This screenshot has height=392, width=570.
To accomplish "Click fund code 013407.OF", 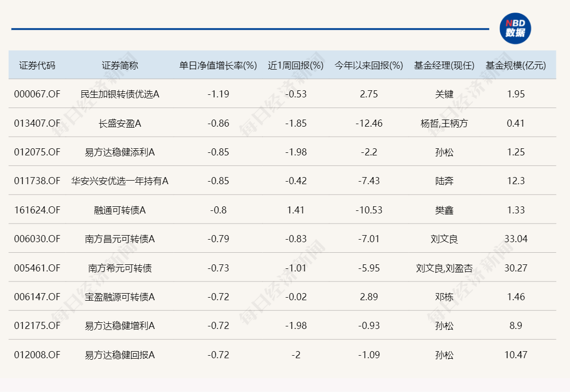I will coord(37,123).
